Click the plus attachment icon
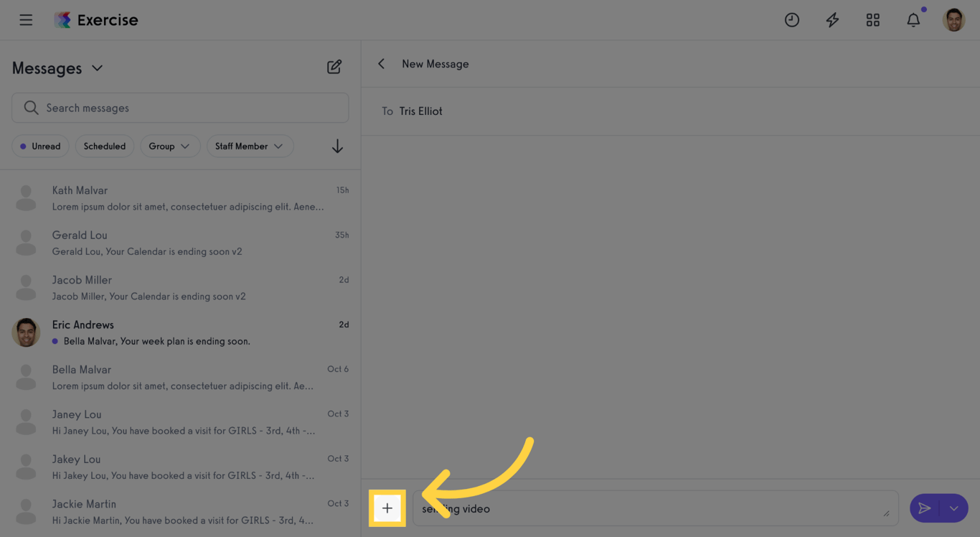 tap(387, 508)
